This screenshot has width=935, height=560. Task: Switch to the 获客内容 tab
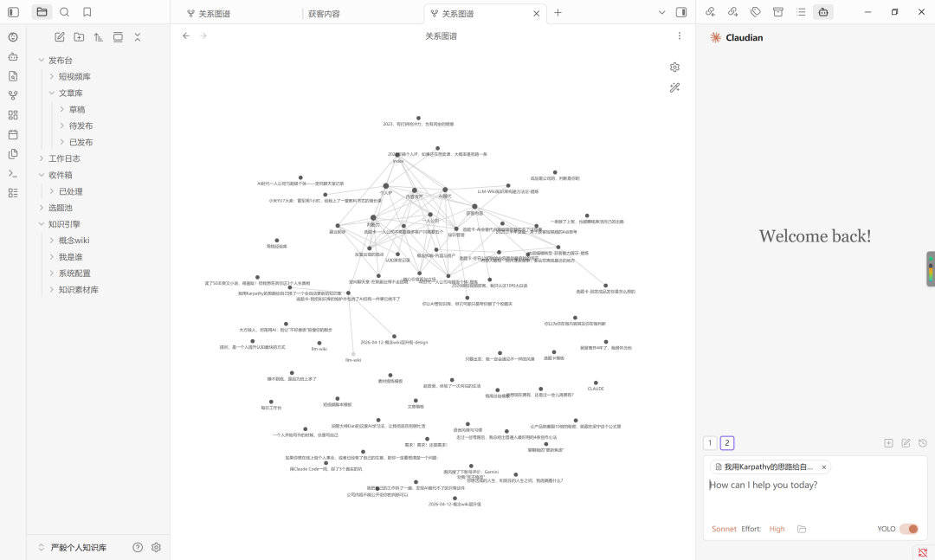[325, 13]
